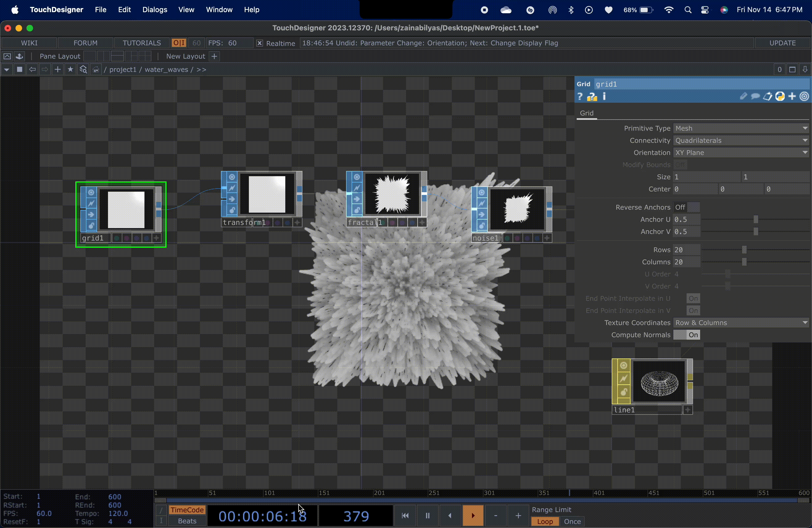812x528 pixels.
Task: Open the FORUM link
Action: point(85,43)
